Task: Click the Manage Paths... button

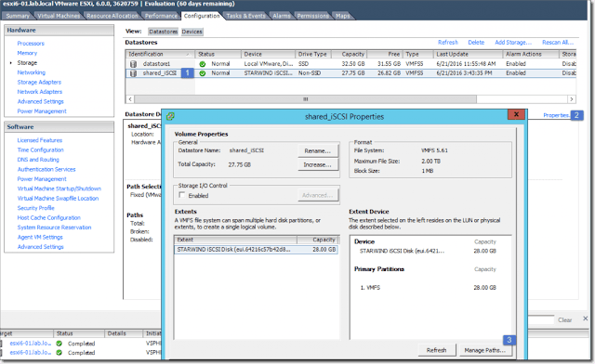Action: coord(485,350)
